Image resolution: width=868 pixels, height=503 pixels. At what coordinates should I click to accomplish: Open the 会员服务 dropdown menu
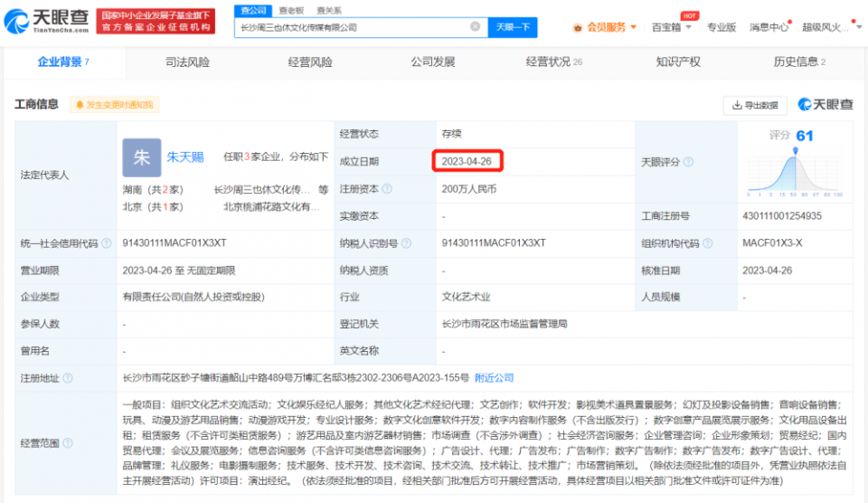coord(611,27)
